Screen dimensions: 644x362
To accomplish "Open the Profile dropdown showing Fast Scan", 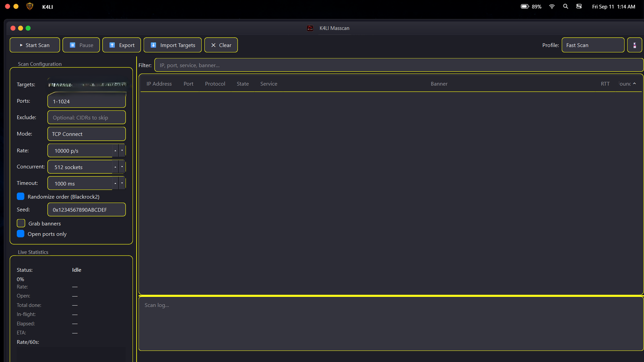I will point(593,45).
